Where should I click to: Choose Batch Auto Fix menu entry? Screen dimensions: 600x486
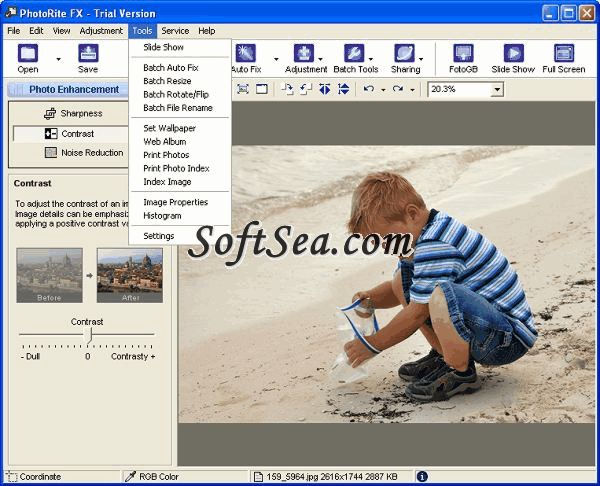pyautogui.click(x=180, y=68)
